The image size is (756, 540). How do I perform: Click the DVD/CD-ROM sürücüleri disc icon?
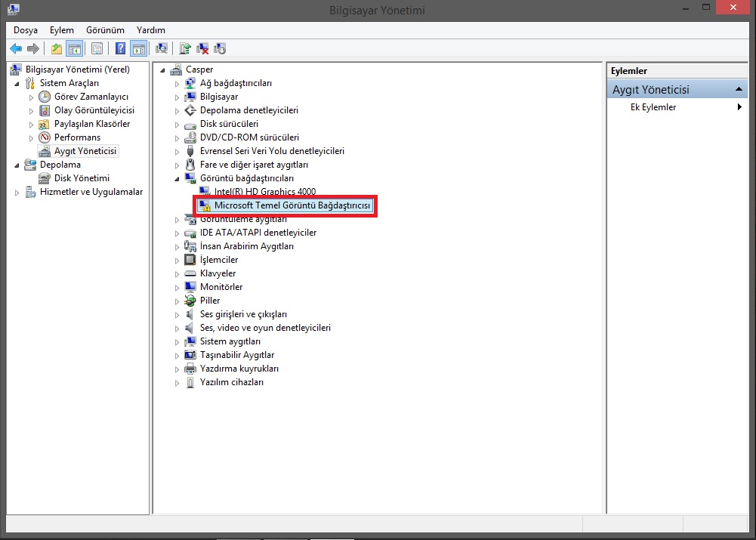[x=190, y=137]
